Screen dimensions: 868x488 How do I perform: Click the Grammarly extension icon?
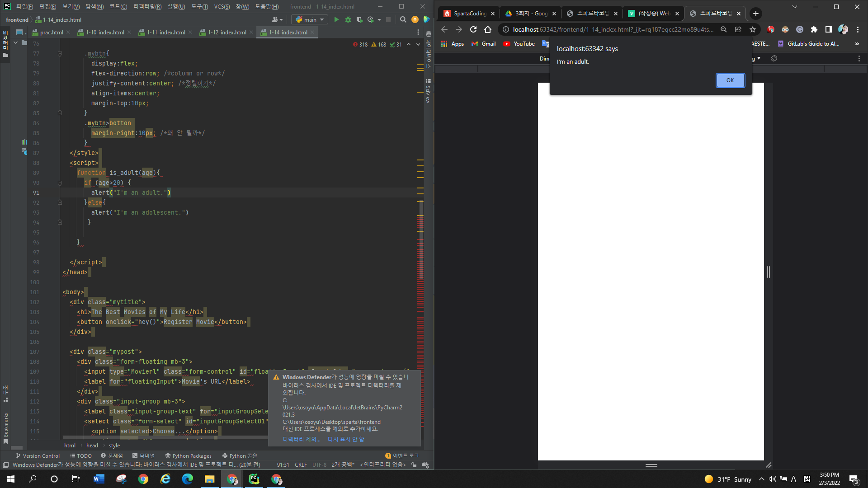click(800, 29)
